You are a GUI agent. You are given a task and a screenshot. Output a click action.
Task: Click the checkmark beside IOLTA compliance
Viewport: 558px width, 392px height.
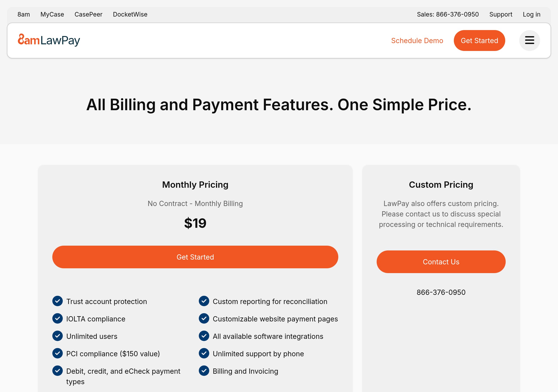coord(57,319)
